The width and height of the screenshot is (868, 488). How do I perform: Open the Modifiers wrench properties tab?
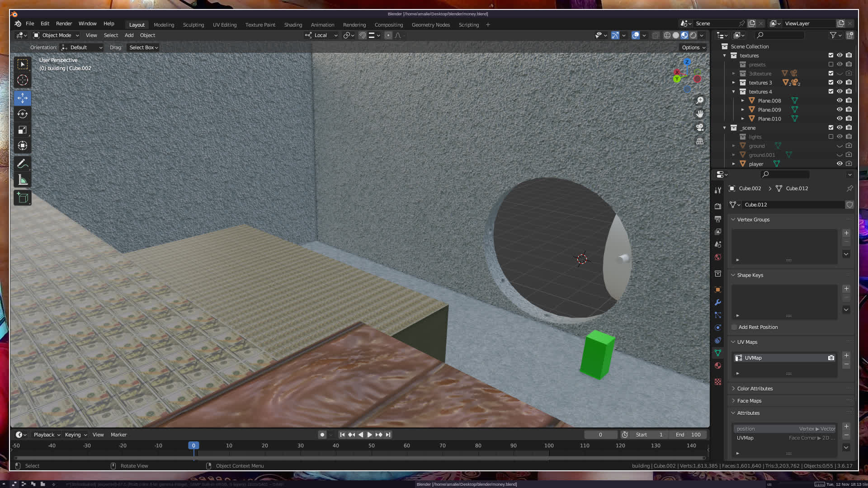coord(718,302)
